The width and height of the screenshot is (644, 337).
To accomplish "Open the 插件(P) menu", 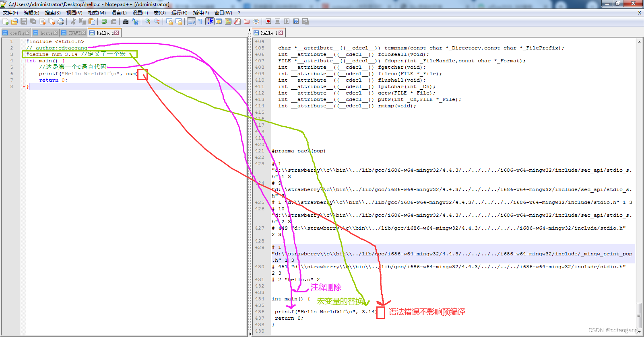I will 201,13.
